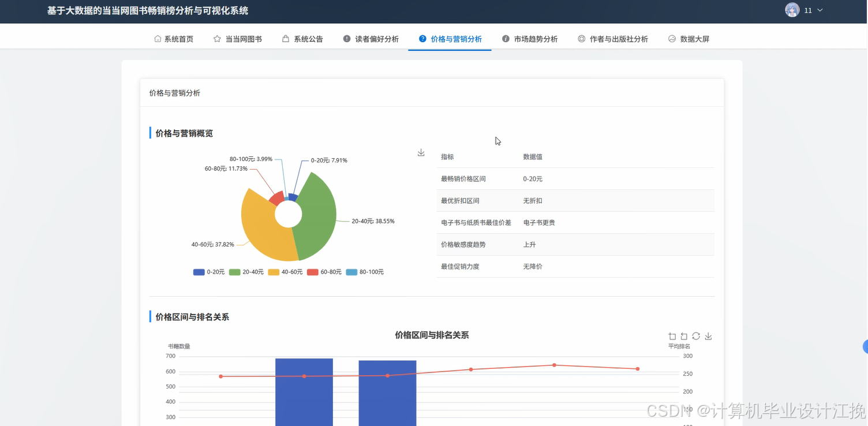Viewport: 868px width, 426px height.
Task: Select the 最优折扣区间 table row
Action: [x=575, y=201]
